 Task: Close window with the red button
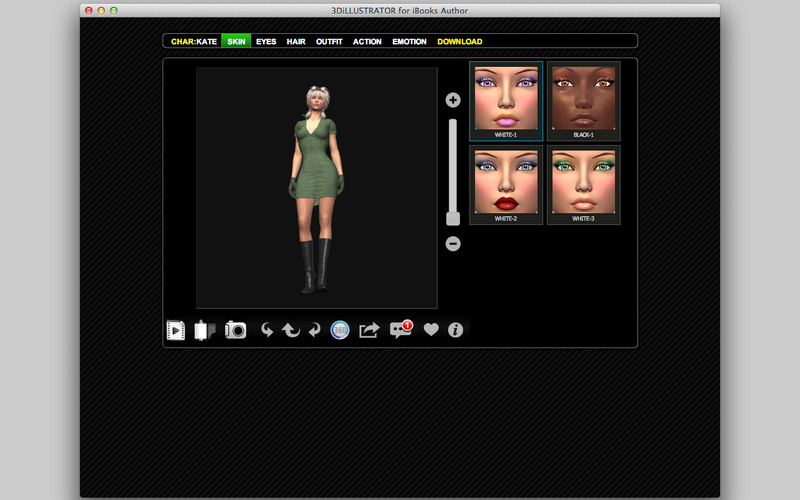pos(89,10)
